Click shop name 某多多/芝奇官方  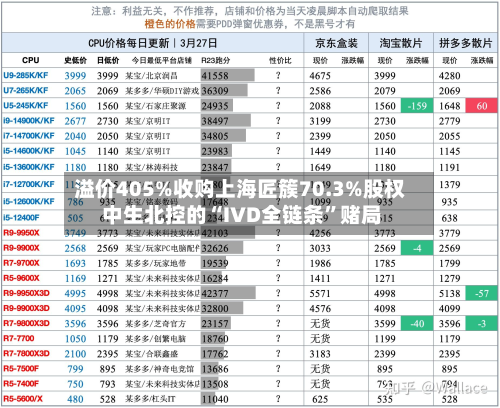point(155,324)
